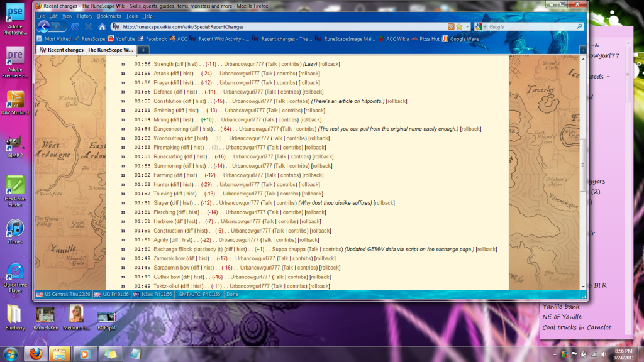Viewport: 644px width, 362px height.
Task: Open the Tools menu
Action: pos(131,16)
